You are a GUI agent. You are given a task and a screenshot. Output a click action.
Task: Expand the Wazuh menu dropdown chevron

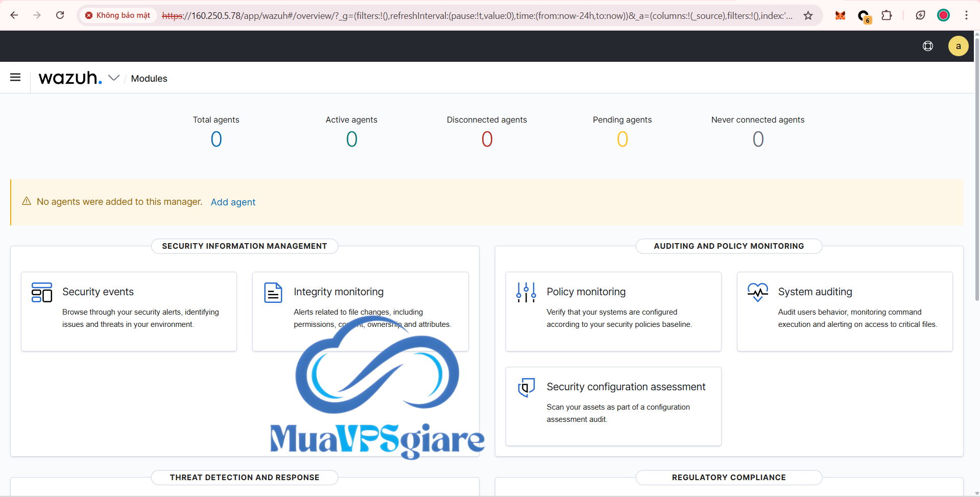pos(114,78)
